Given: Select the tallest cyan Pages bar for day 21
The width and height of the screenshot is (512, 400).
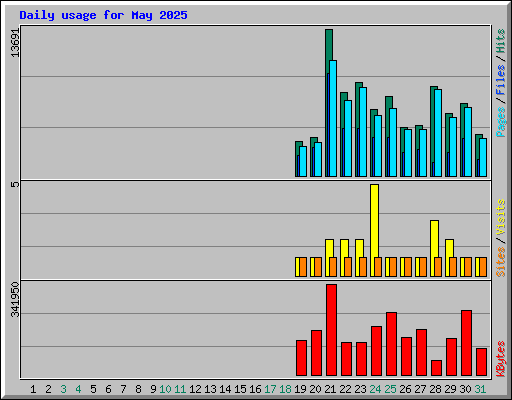Looking at the screenshot, I should point(333,118).
